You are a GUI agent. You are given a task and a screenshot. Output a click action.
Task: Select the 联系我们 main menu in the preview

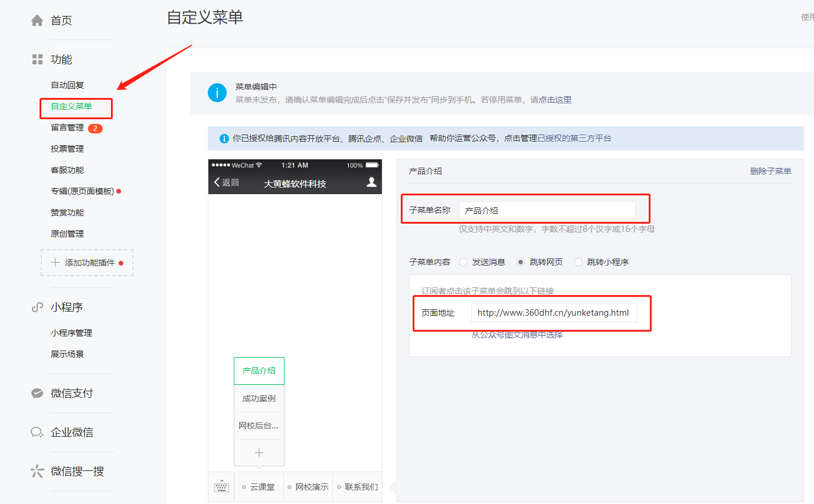pos(358,487)
